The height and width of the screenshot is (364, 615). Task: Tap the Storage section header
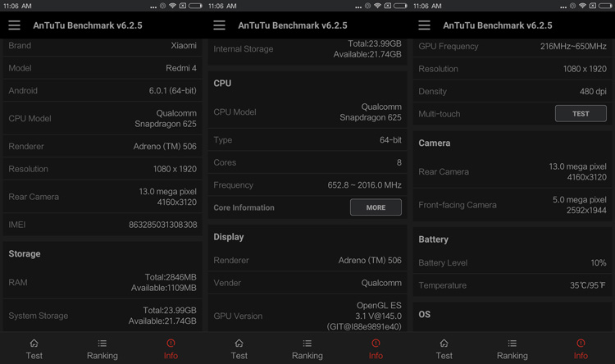[x=25, y=254]
